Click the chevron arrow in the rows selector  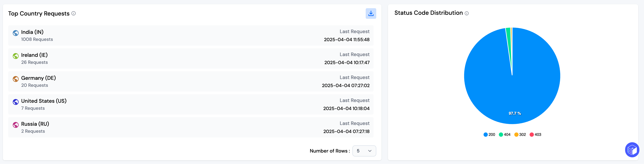click(x=370, y=151)
